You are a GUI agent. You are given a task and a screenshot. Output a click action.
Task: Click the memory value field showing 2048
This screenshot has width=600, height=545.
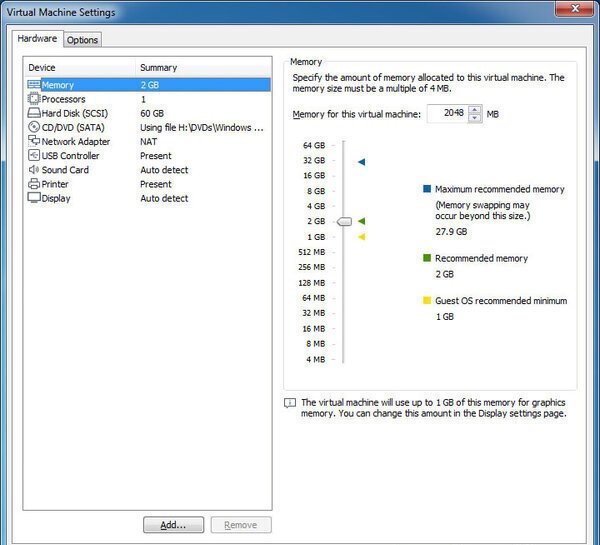coord(447,114)
